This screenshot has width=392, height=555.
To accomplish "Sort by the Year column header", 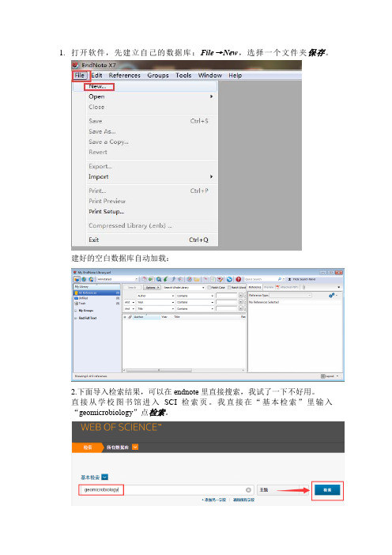I will (x=165, y=317).
